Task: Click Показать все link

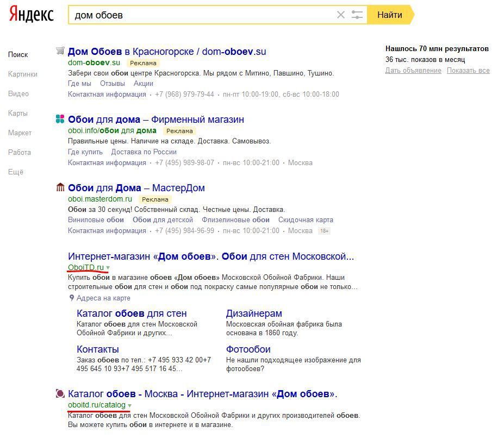Action: click(468, 70)
